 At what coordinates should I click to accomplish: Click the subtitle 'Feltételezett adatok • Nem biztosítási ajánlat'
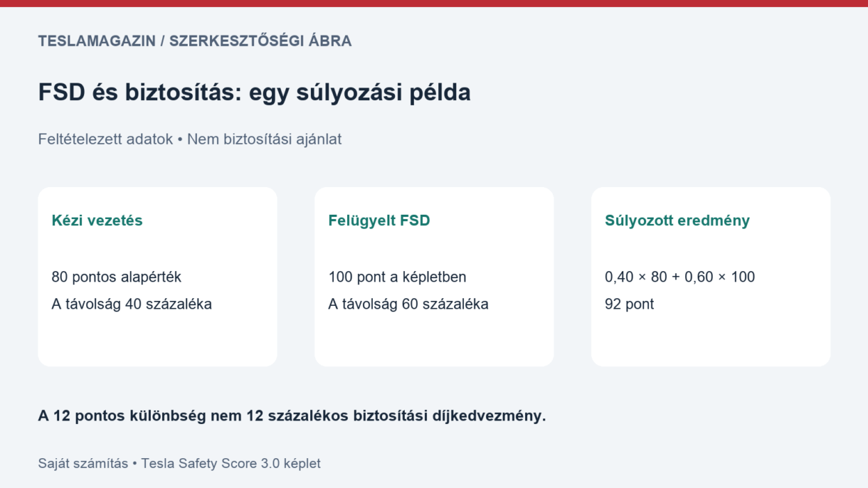tap(190, 139)
